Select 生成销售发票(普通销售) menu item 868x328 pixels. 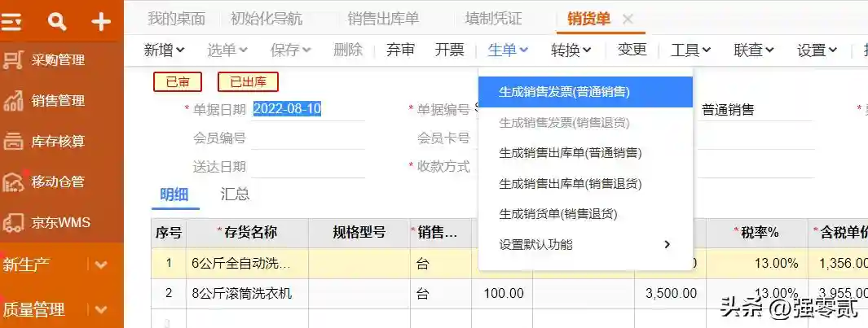pos(564,92)
